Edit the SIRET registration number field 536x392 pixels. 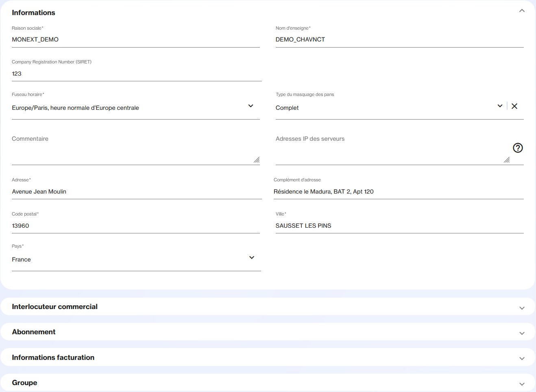pos(136,74)
